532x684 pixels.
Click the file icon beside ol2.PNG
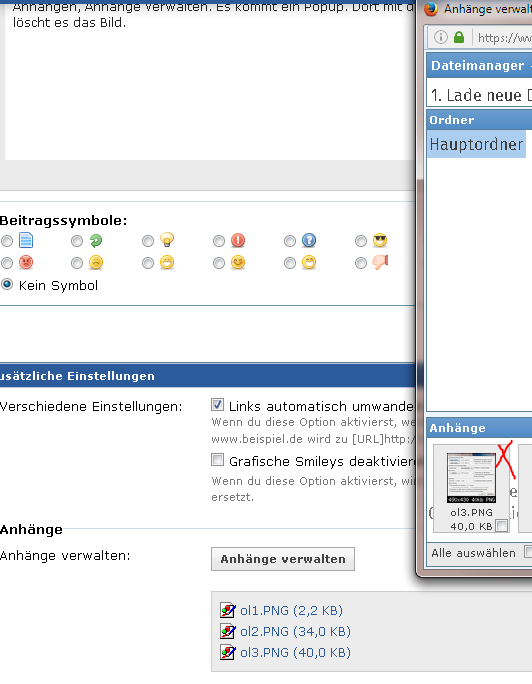228,631
